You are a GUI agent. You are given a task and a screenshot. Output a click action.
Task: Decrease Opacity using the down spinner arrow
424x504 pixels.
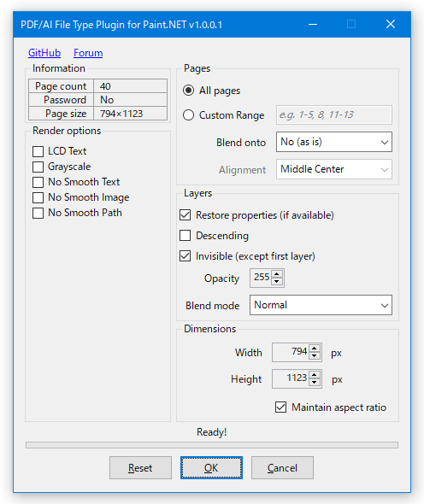pos(277,281)
